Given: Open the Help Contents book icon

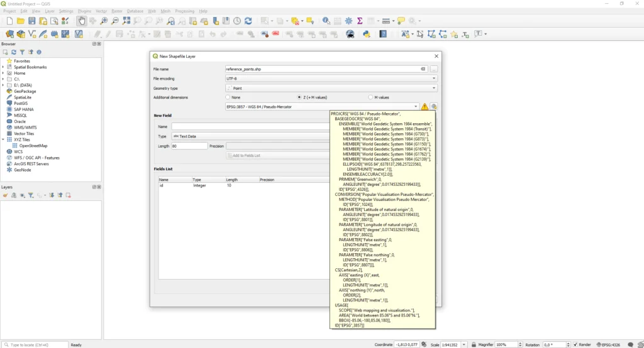Looking at the screenshot, I should (383, 34).
